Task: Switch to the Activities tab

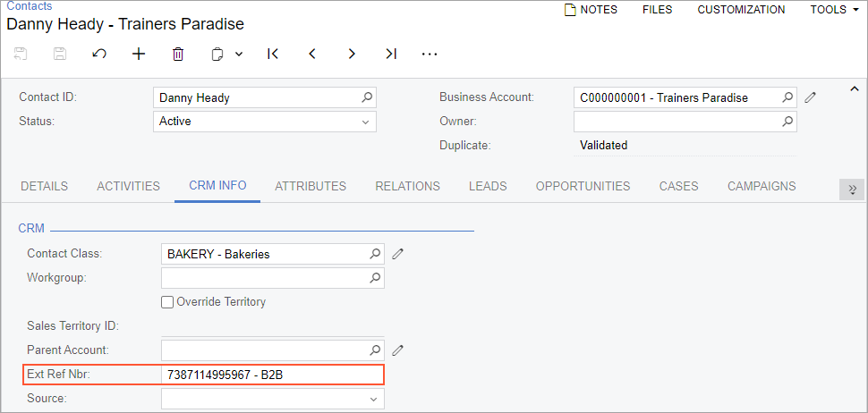Action: pyautogui.click(x=128, y=187)
